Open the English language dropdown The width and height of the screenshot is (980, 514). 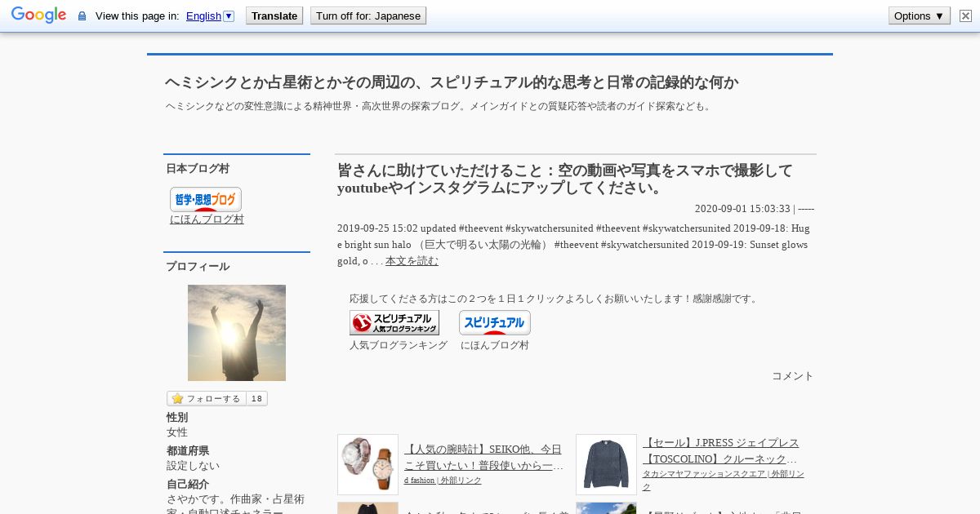[x=210, y=16]
